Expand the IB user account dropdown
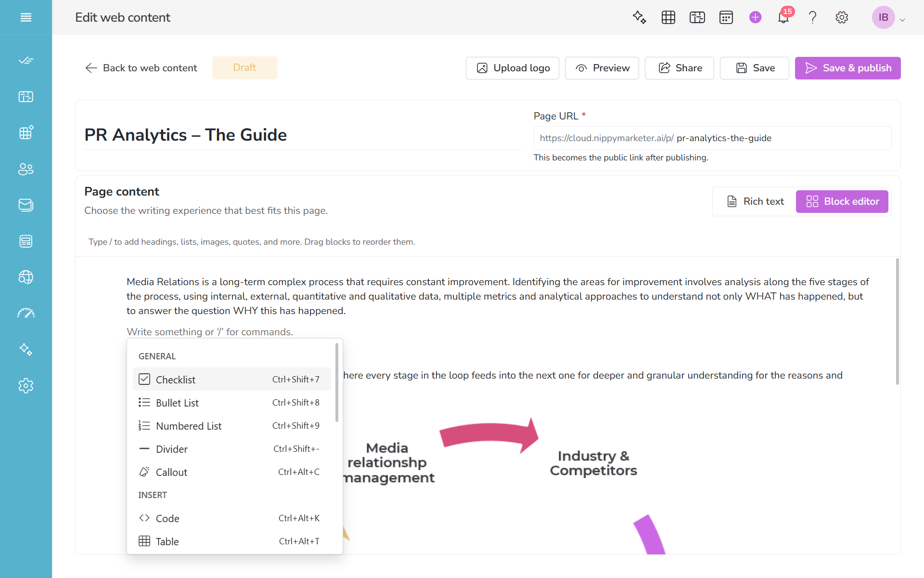This screenshot has height=578, width=924. [888, 17]
